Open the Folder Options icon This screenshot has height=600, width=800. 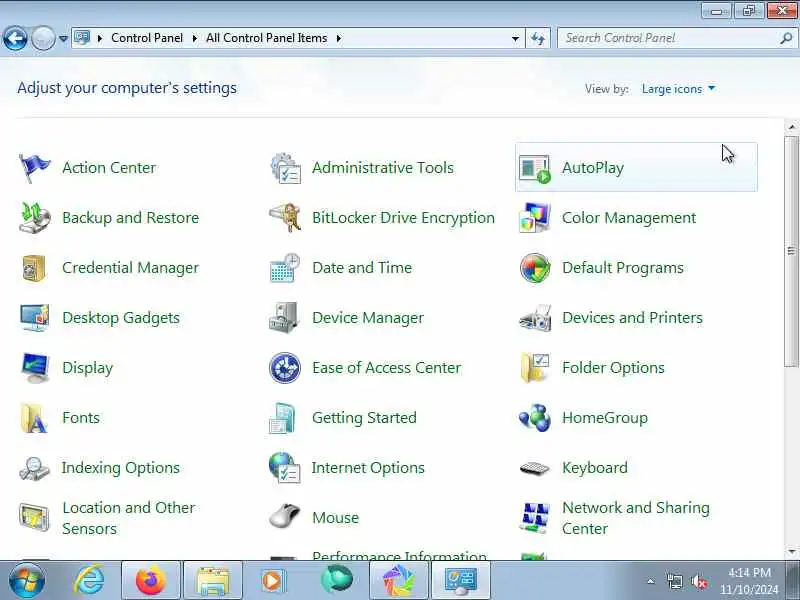click(534, 368)
